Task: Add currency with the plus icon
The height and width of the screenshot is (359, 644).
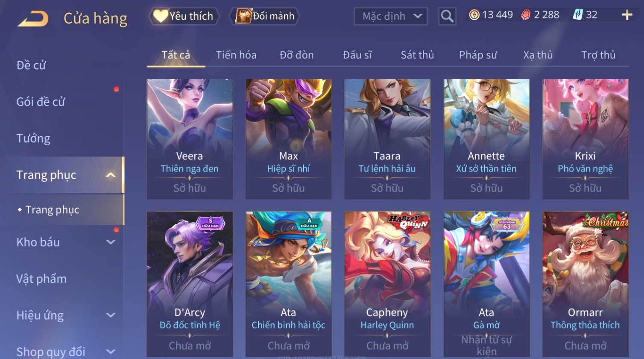Action: [627, 15]
